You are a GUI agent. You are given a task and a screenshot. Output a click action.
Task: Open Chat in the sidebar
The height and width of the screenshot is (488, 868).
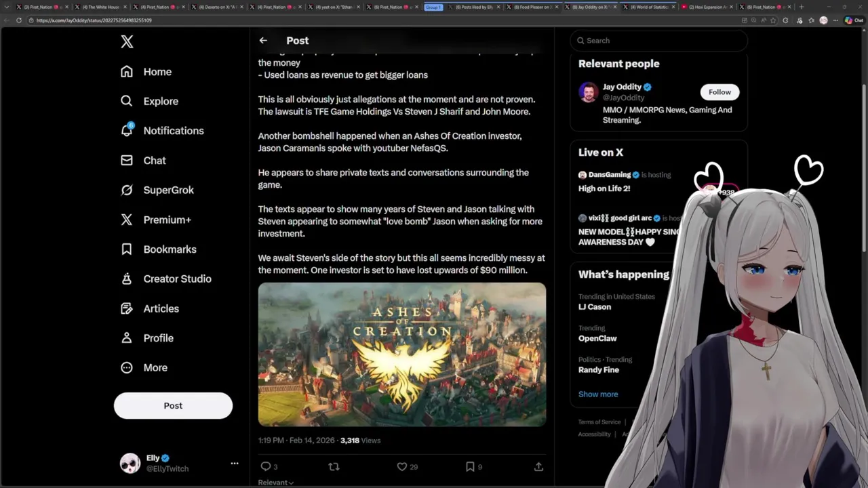[143, 161]
